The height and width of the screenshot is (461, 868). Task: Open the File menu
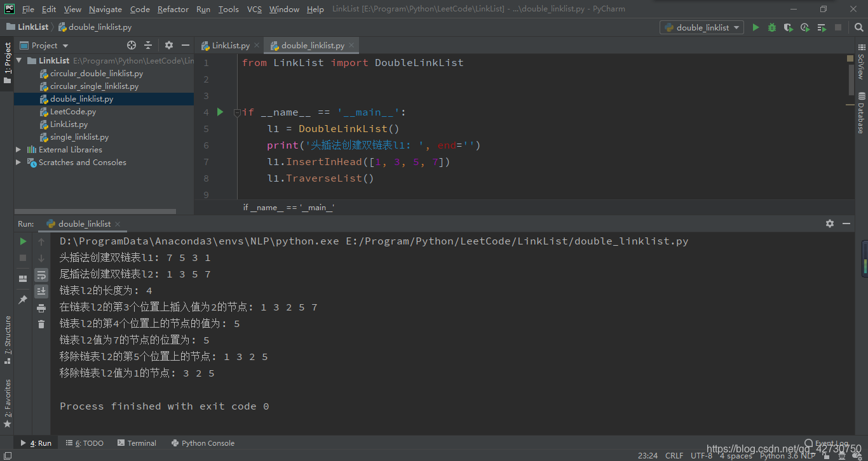(x=28, y=9)
